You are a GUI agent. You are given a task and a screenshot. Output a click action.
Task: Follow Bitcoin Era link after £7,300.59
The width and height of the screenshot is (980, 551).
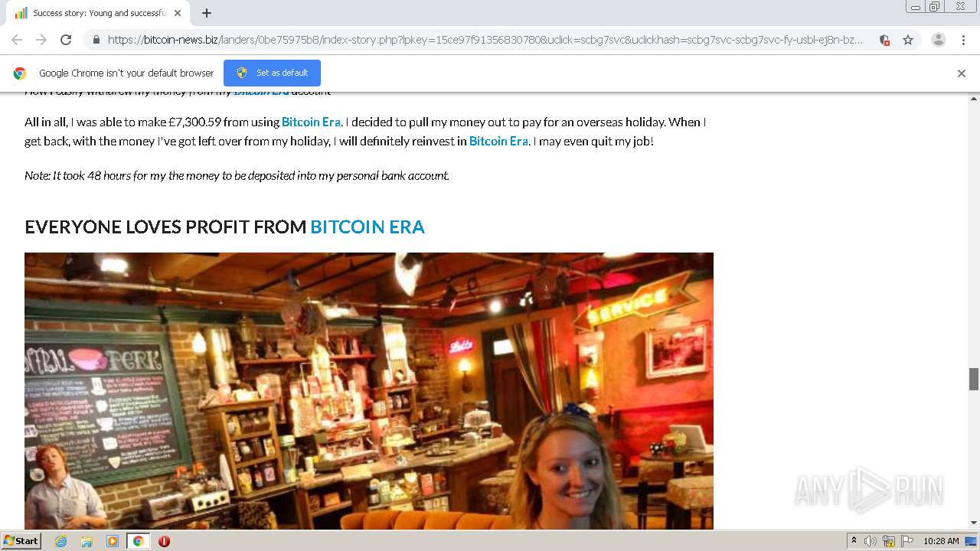[x=311, y=122]
